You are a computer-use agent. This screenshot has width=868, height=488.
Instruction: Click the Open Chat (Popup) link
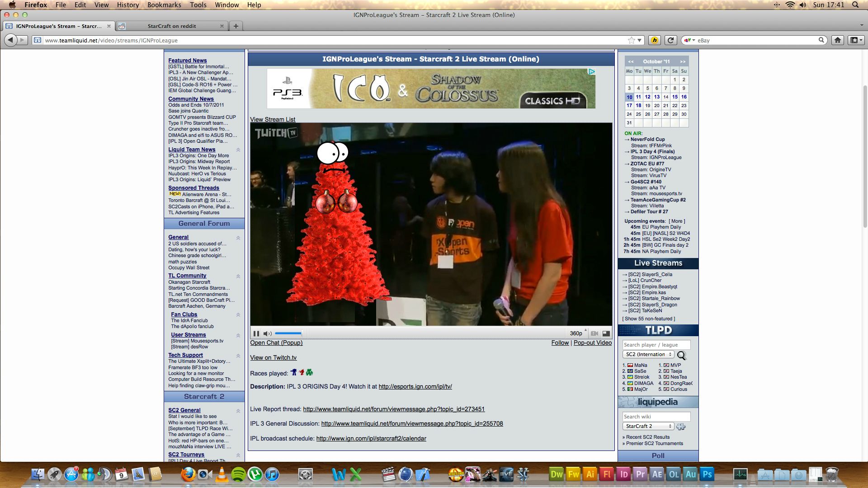(x=276, y=343)
